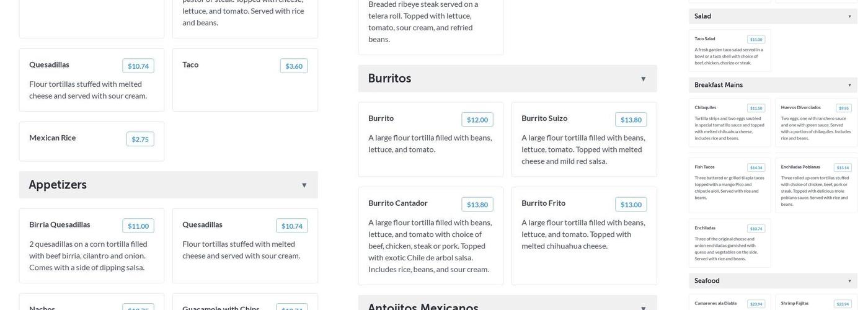
Task: Click the $12.00 Burrito price button
Action: click(477, 120)
